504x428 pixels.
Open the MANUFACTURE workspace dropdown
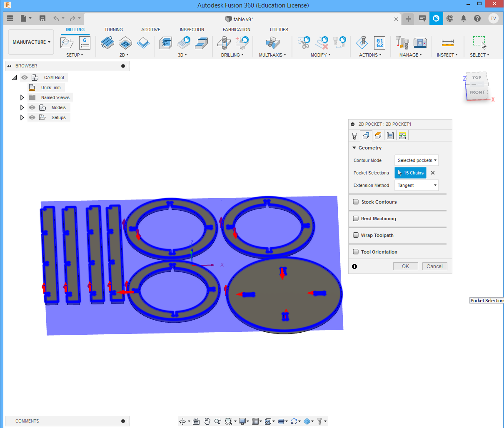31,42
